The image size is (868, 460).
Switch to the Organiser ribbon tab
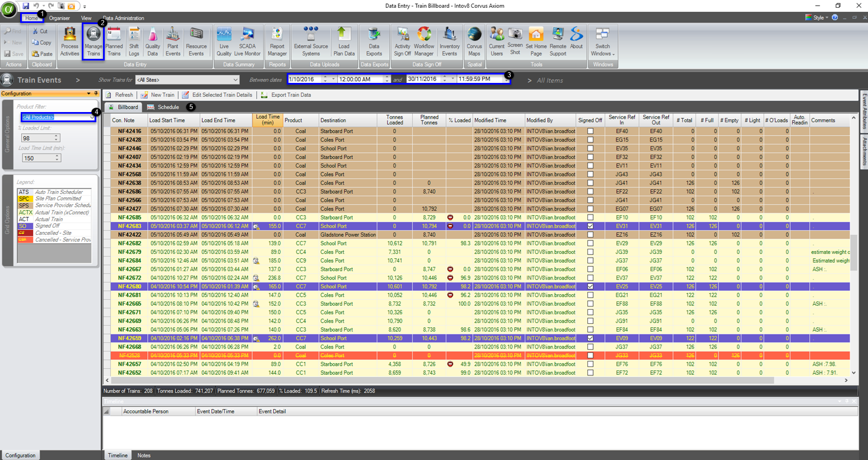pos(59,18)
